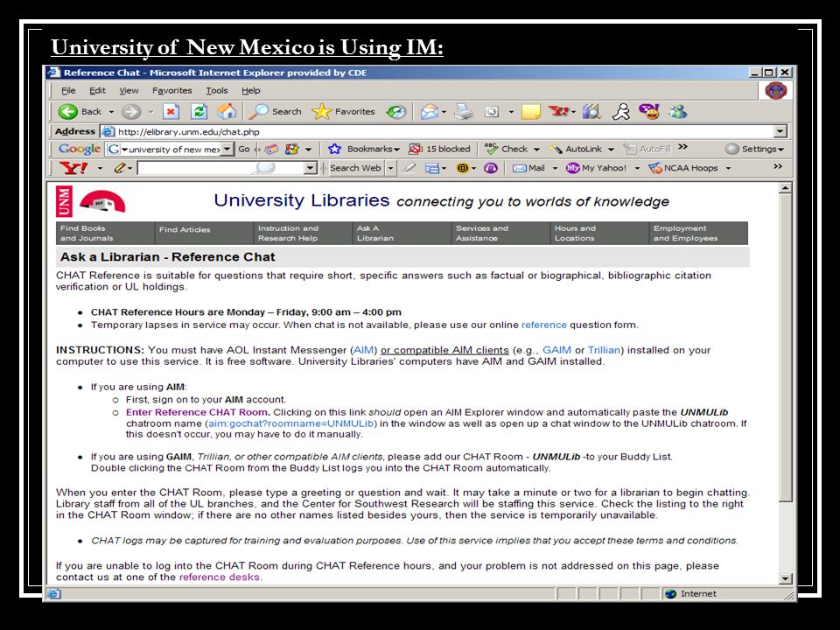The width and height of the screenshot is (840, 630).
Task: Open the dropdown arrow beside Search Web
Action: click(x=390, y=168)
